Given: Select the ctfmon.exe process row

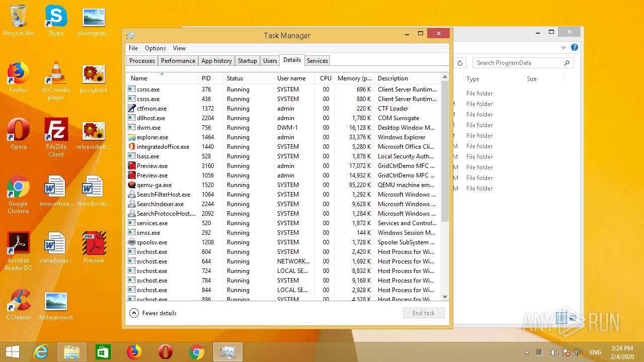Looking at the screenshot, I should click(x=283, y=109).
